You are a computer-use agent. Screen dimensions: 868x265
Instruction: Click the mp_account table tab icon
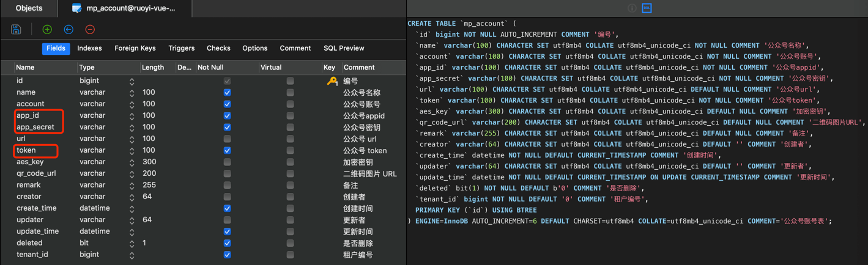(76, 9)
